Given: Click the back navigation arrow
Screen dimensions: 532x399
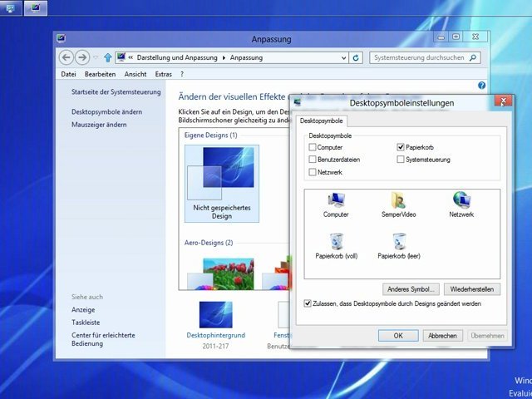Looking at the screenshot, I should 66,57.
